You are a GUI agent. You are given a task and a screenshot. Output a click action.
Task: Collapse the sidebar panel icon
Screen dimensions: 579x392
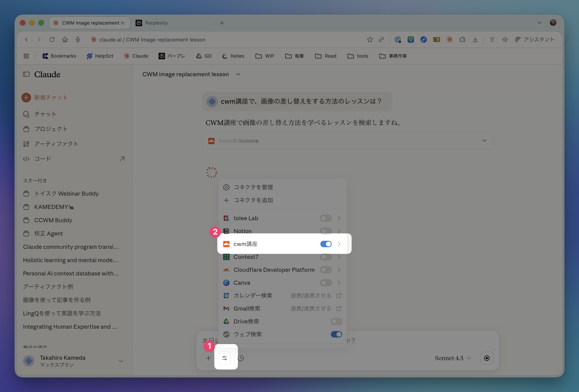26,74
